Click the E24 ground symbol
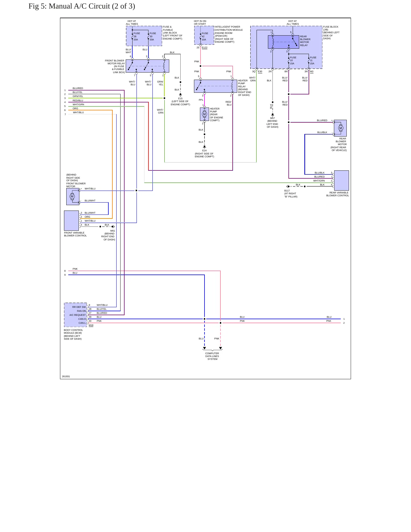Image resolution: width=411 pixels, height=532 pixels. (205, 147)
